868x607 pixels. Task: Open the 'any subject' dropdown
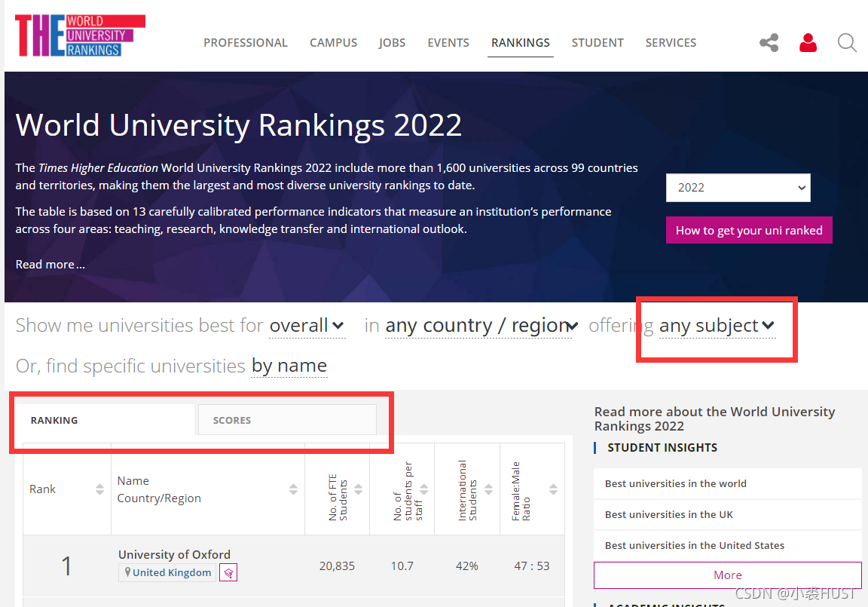pyautogui.click(x=717, y=326)
